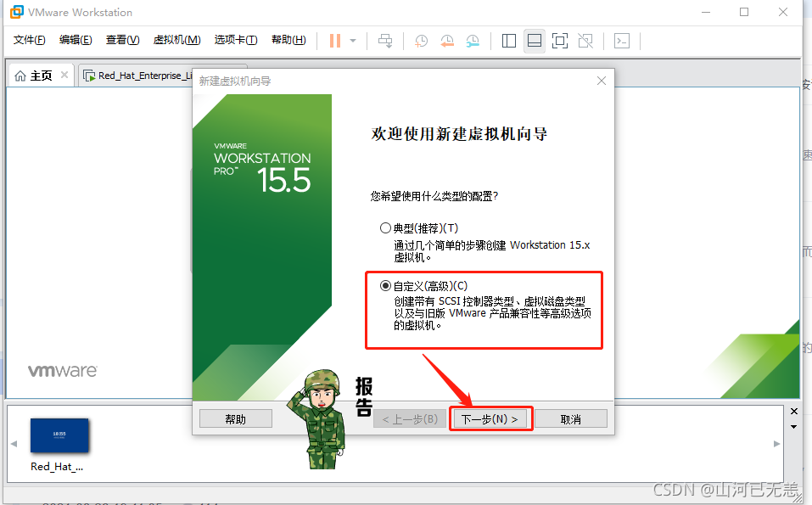Select the 典型(推荐) radio option
This screenshot has width=812, height=505.
tap(385, 228)
